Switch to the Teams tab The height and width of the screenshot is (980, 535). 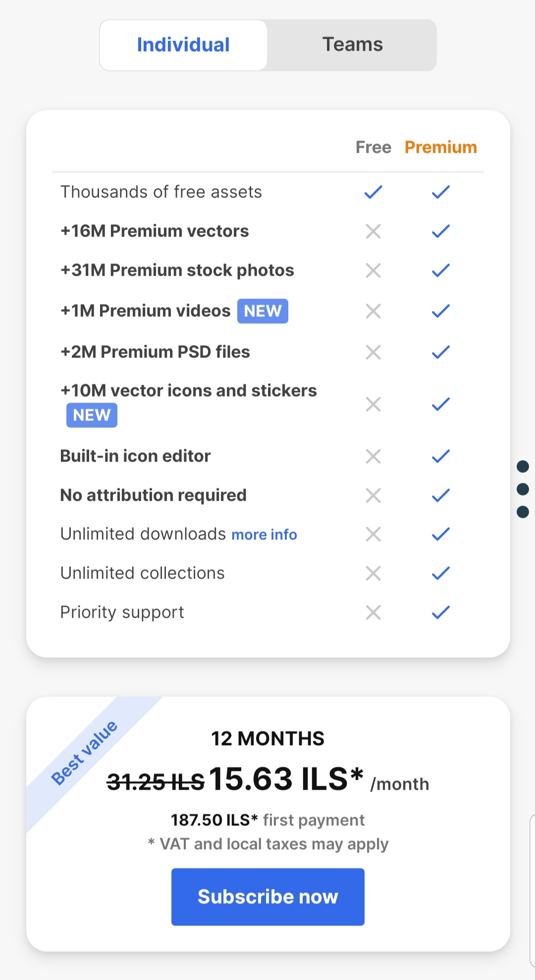pyautogui.click(x=352, y=45)
